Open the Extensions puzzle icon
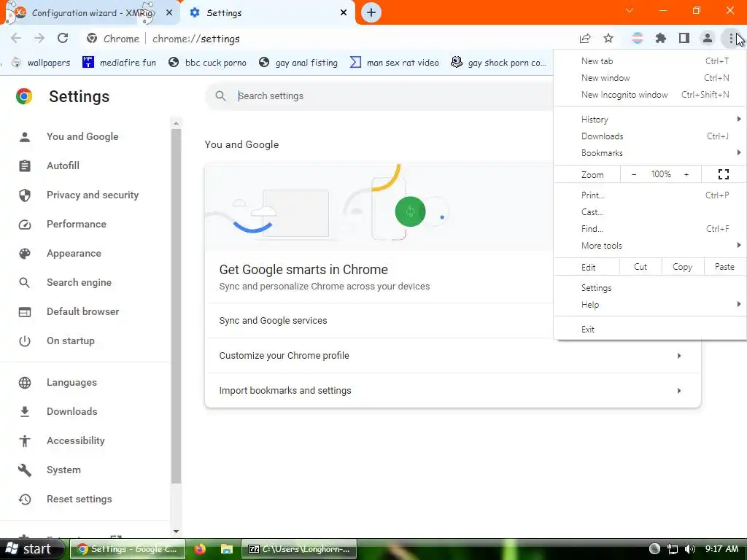747x560 pixels. coord(661,38)
